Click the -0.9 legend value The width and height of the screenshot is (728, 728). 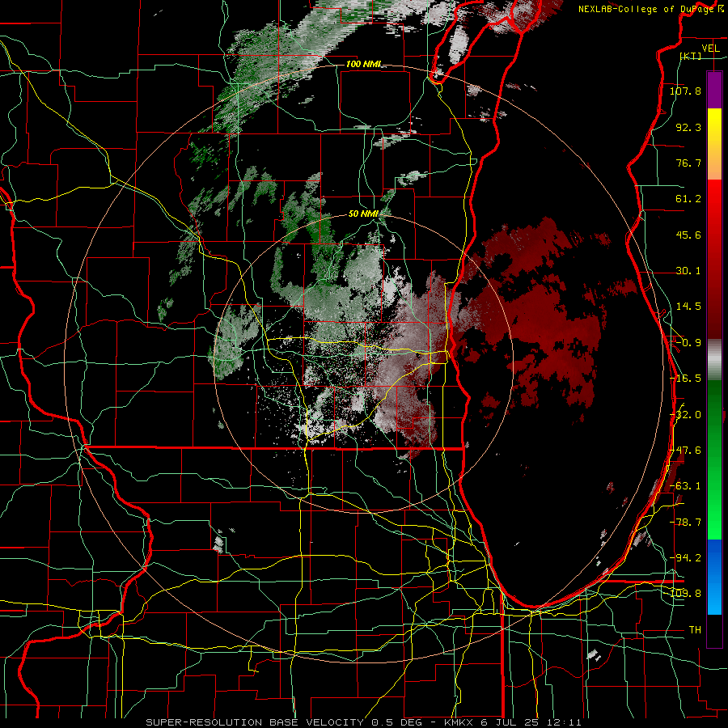coord(688,343)
